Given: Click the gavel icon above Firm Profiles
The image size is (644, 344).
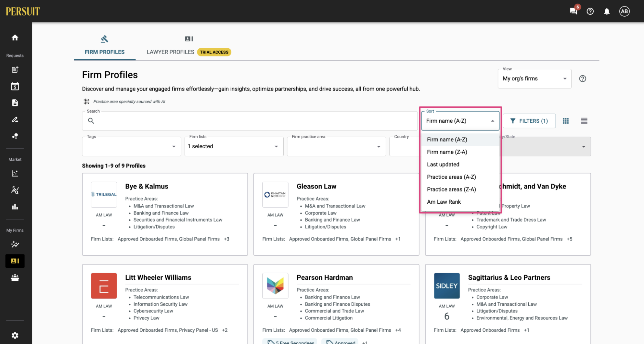Looking at the screenshot, I should coord(104,39).
